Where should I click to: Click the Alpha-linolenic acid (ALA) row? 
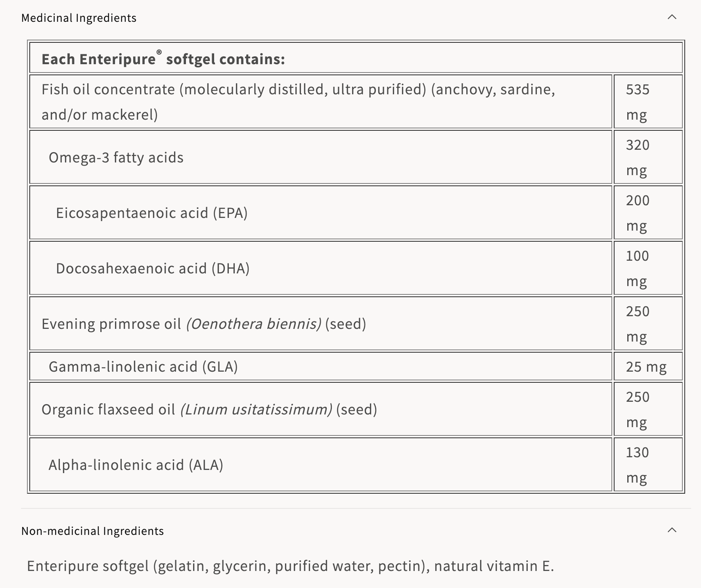136,465
